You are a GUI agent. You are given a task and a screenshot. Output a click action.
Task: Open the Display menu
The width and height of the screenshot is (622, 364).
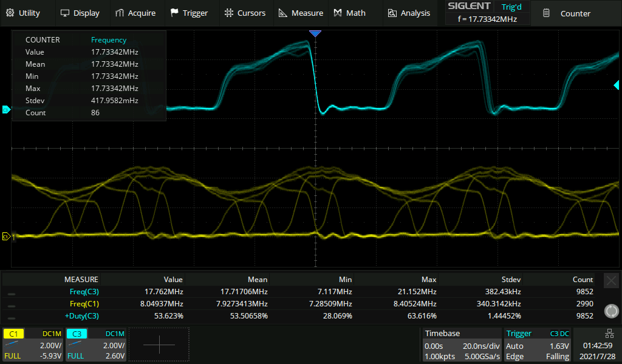point(80,13)
